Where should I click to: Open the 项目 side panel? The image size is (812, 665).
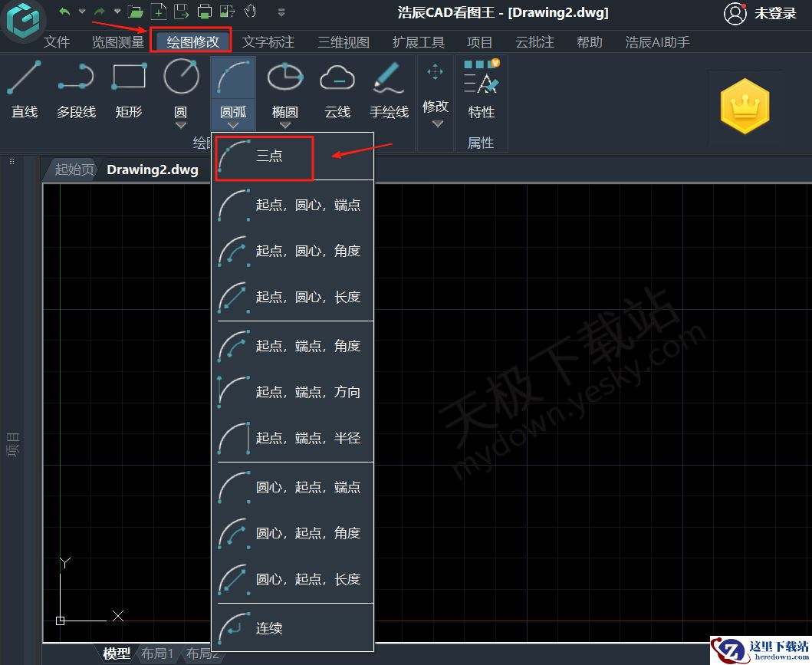pos(13,444)
